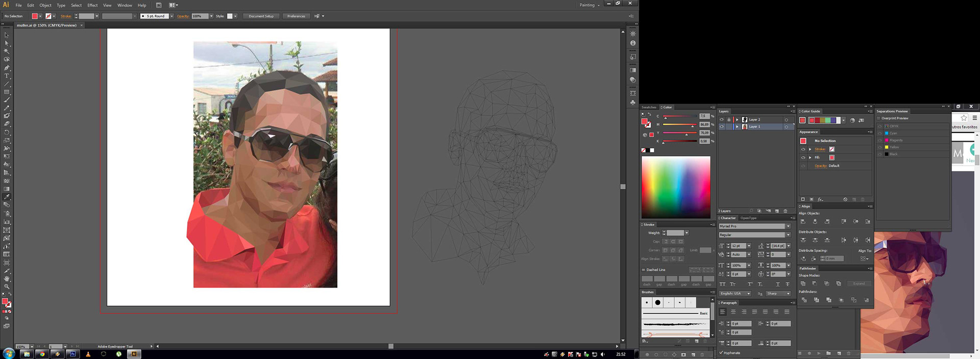Expand Stroke row in Appearance panel
The image size is (980, 359).
coord(810,149)
